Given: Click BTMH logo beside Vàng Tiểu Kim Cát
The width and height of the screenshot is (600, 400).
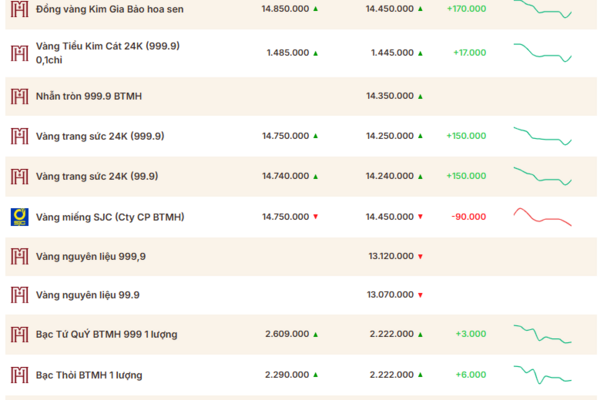Looking at the screenshot, I should [x=20, y=53].
